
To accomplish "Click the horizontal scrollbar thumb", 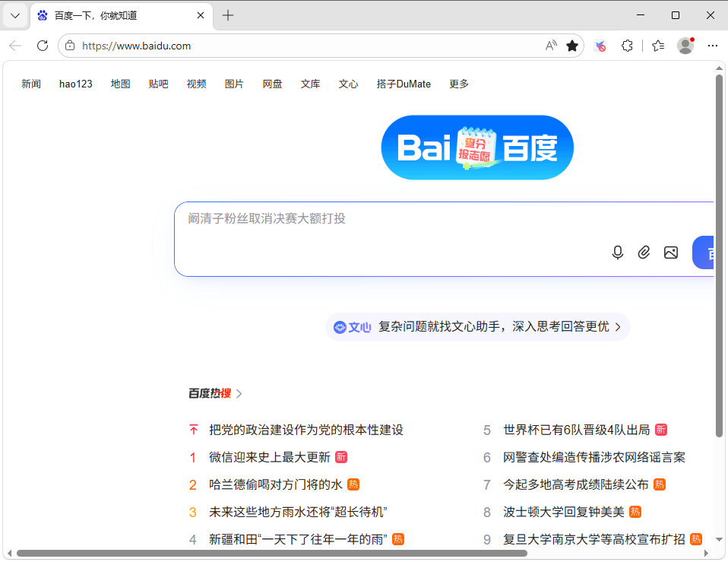I will (x=272, y=553).
